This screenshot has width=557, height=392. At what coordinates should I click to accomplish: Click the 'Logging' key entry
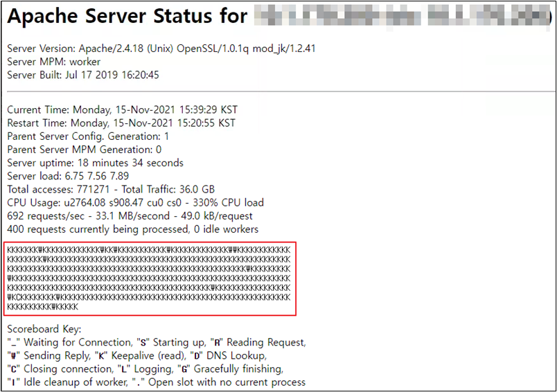146,369
